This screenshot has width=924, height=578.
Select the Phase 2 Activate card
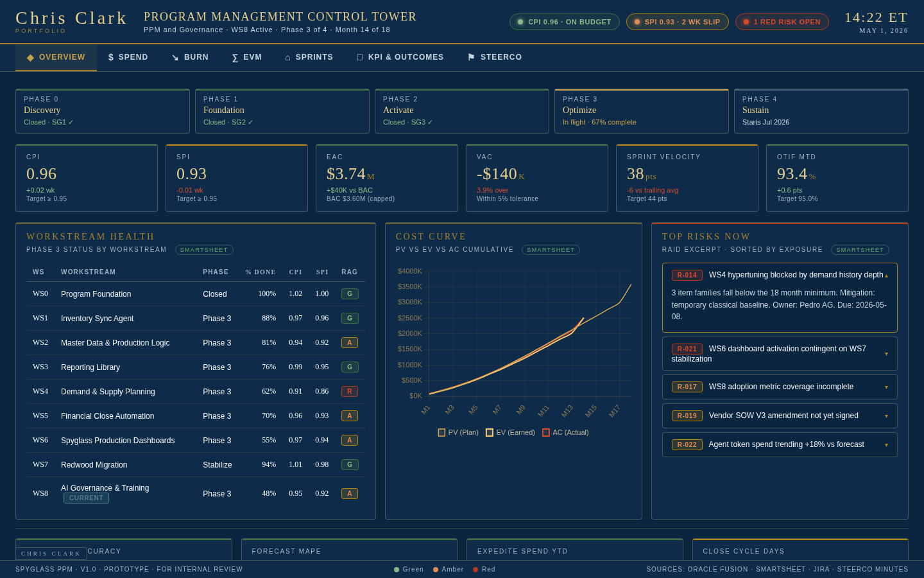pos(462,111)
